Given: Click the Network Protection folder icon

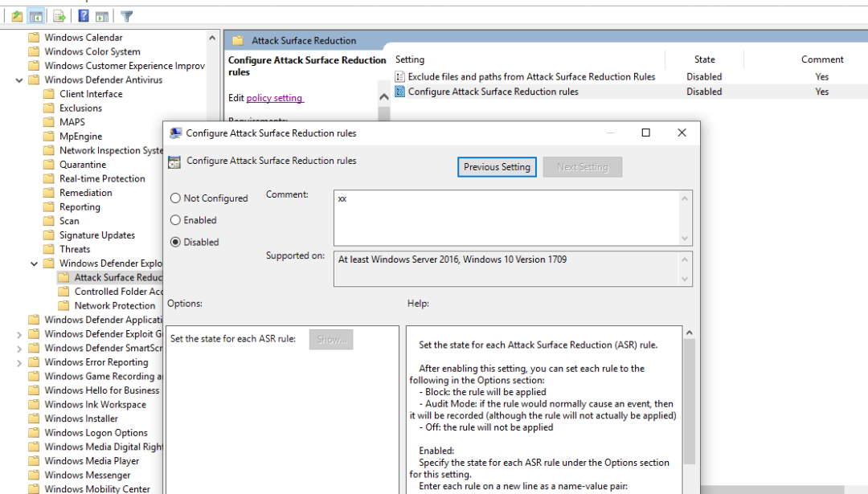Looking at the screenshot, I should pos(64,305).
